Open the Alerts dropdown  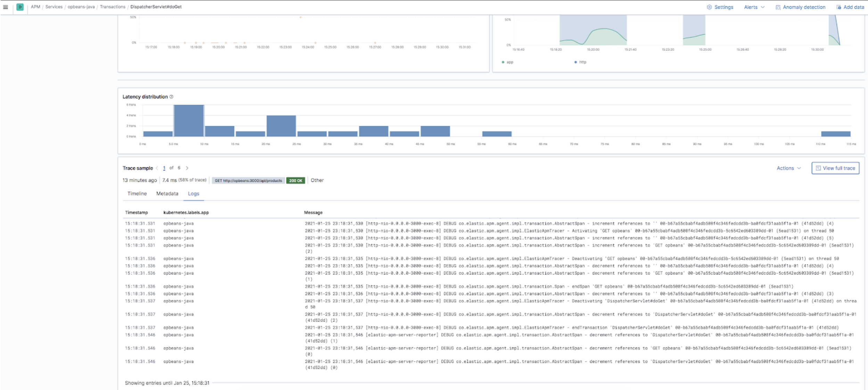[753, 7]
